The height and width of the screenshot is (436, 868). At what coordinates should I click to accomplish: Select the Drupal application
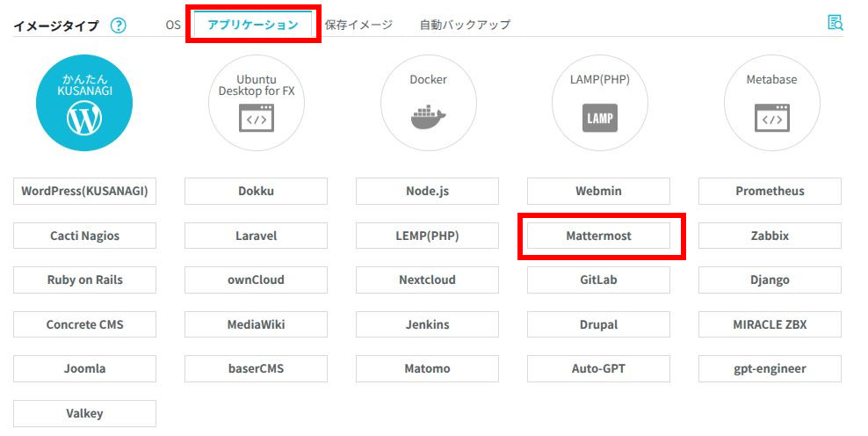tap(598, 324)
